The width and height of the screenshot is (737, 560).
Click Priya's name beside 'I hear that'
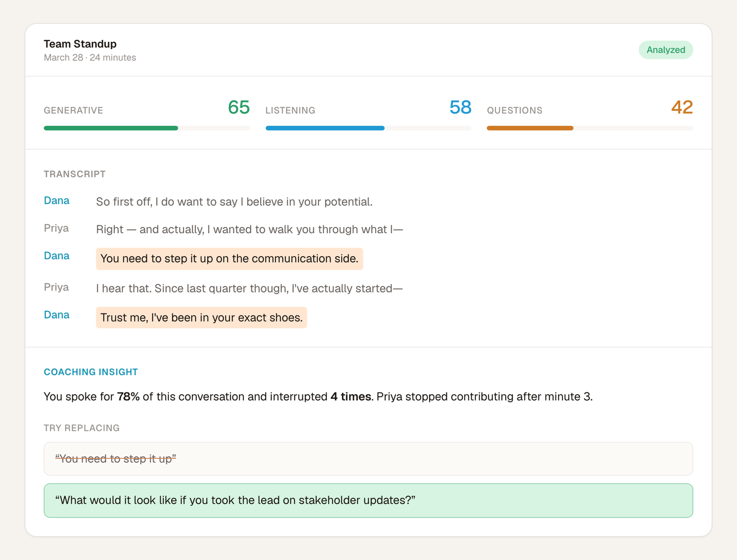(56, 287)
